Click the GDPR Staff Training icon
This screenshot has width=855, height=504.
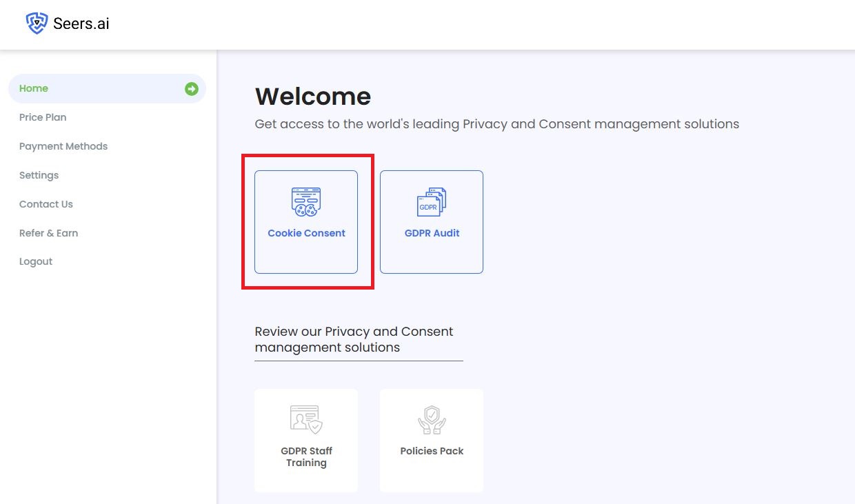pos(306,419)
